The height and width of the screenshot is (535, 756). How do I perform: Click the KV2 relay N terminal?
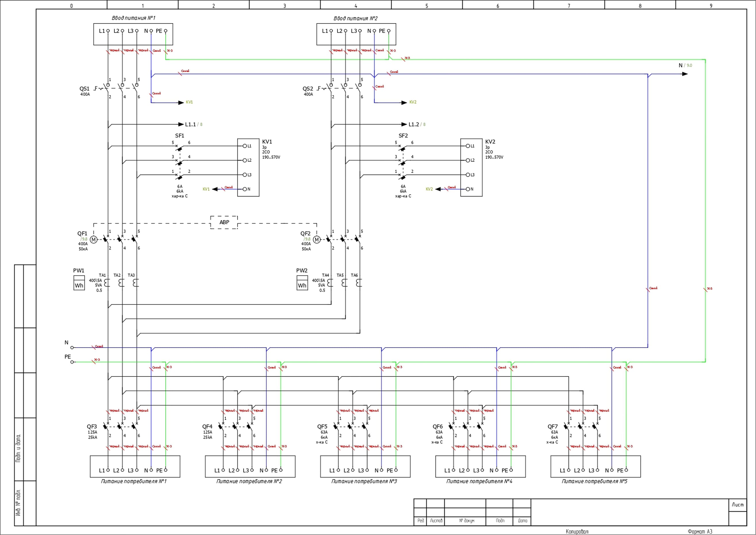(467, 189)
